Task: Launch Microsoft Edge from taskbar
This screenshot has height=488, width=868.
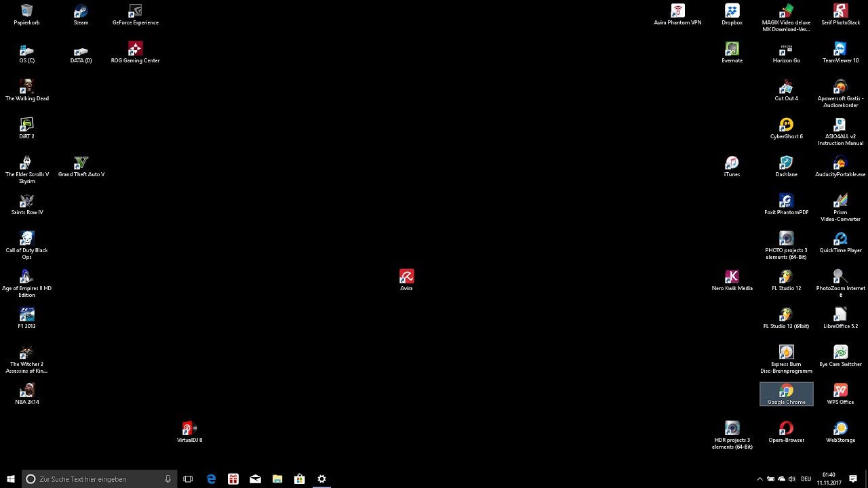Action: point(211,479)
